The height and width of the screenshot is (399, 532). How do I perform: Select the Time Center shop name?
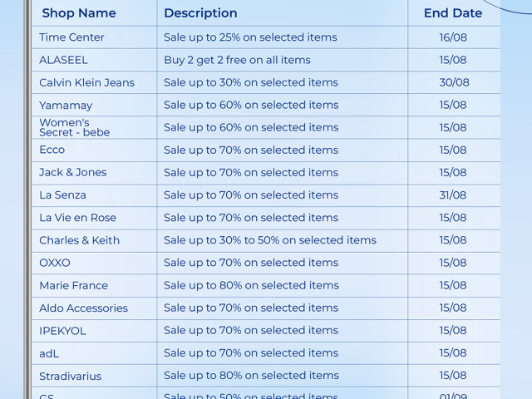click(x=71, y=37)
